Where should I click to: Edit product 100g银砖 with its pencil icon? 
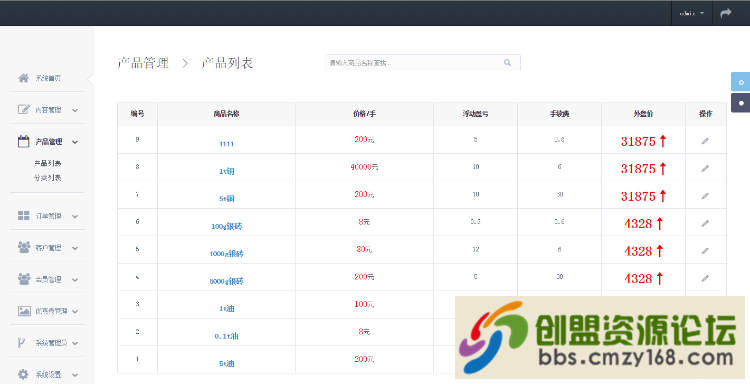click(705, 223)
